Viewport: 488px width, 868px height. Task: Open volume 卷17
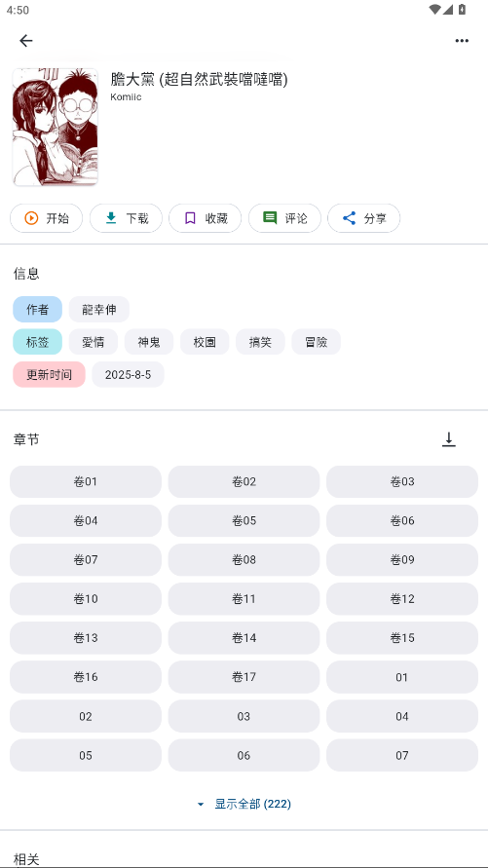point(244,677)
